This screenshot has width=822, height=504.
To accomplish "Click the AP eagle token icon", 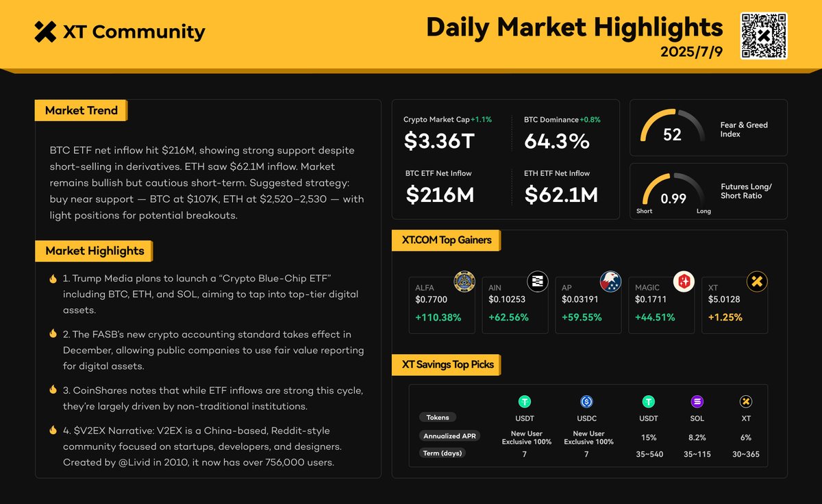I will click(610, 281).
